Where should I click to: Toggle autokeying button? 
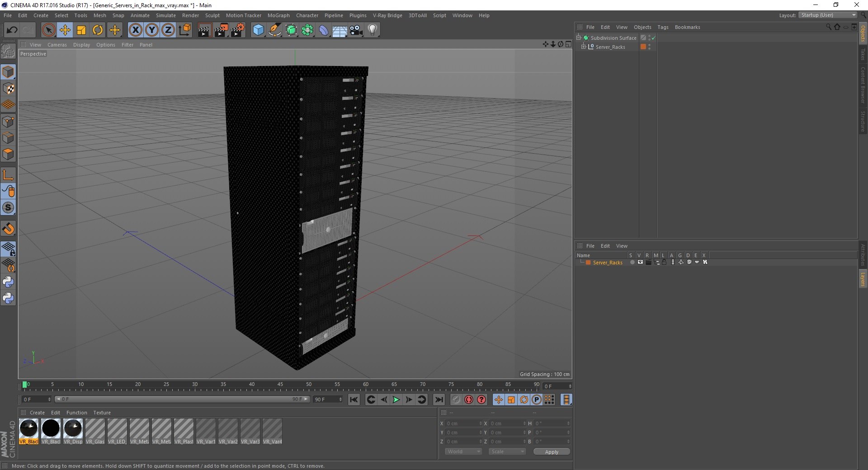pyautogui.click(x=469, y=399)
